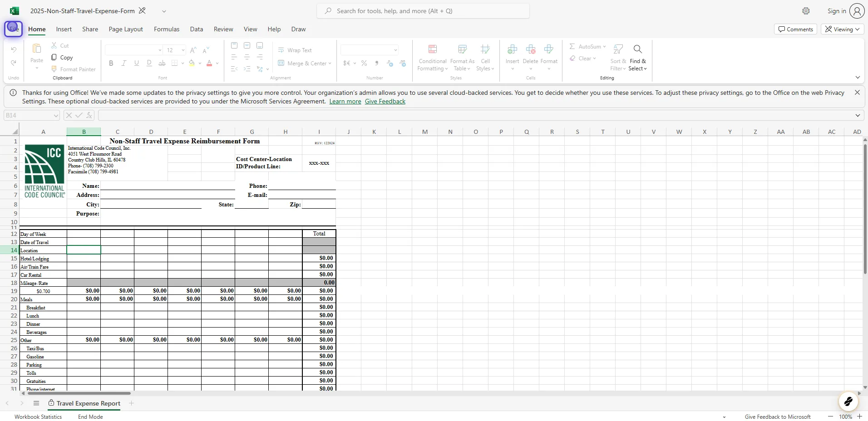Toggle Wrap Text
This screenshot has height=421, width=868.
coord(295,50)
